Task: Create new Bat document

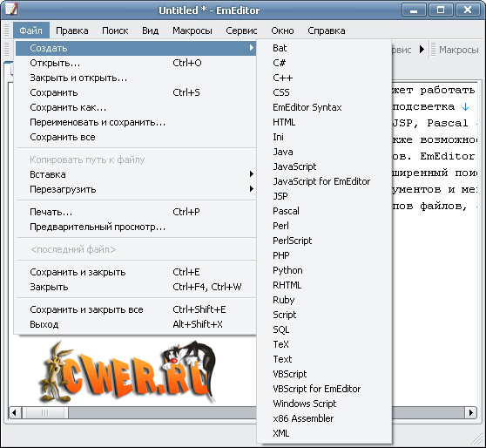Action: 324,48
